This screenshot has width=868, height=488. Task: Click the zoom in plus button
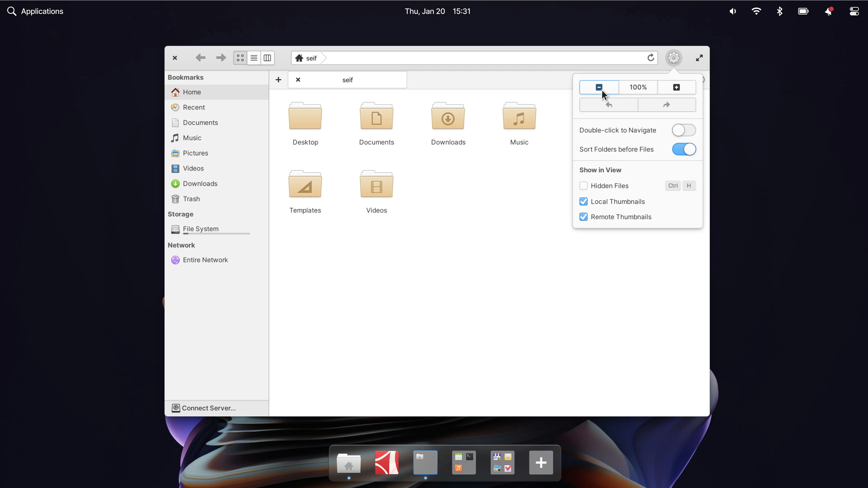(676, 87)
